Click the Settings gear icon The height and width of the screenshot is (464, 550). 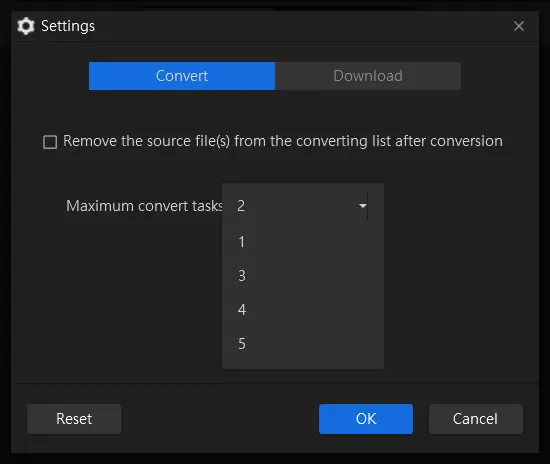(26, 26)
